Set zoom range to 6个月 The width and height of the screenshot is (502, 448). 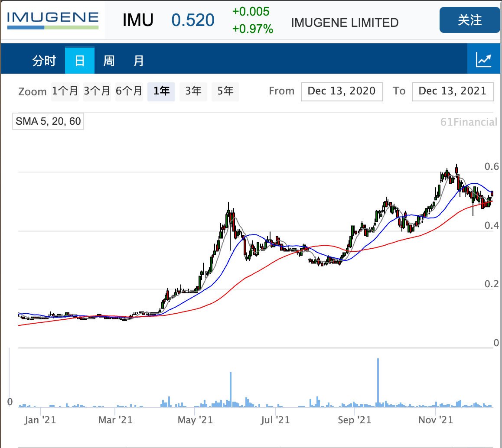pos(129,91)
